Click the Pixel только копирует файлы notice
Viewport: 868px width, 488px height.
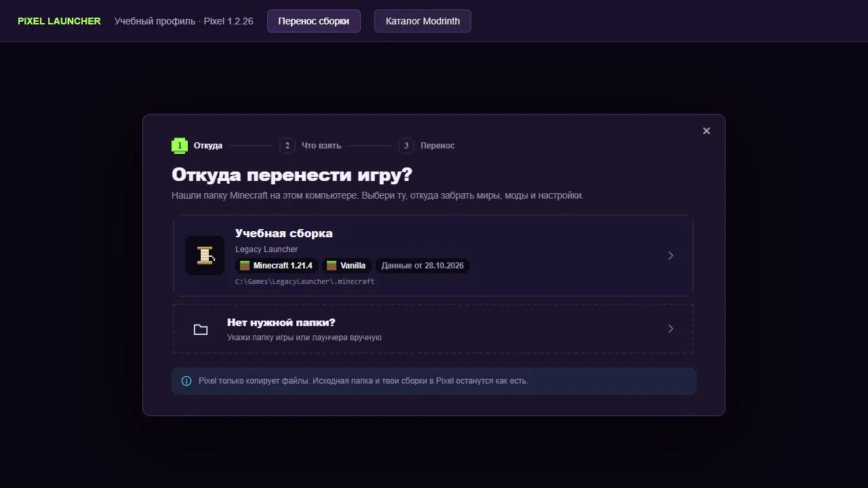point(434,381)
